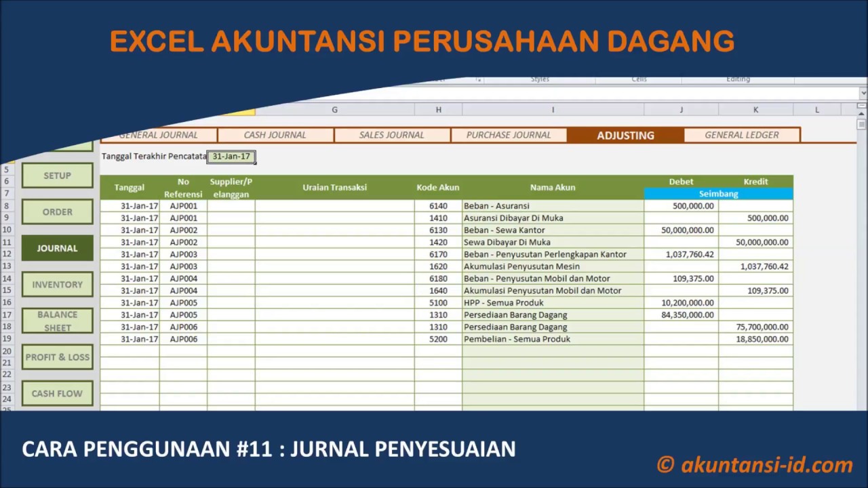
Task: Open the ORDER section
Action: (58, 212)
